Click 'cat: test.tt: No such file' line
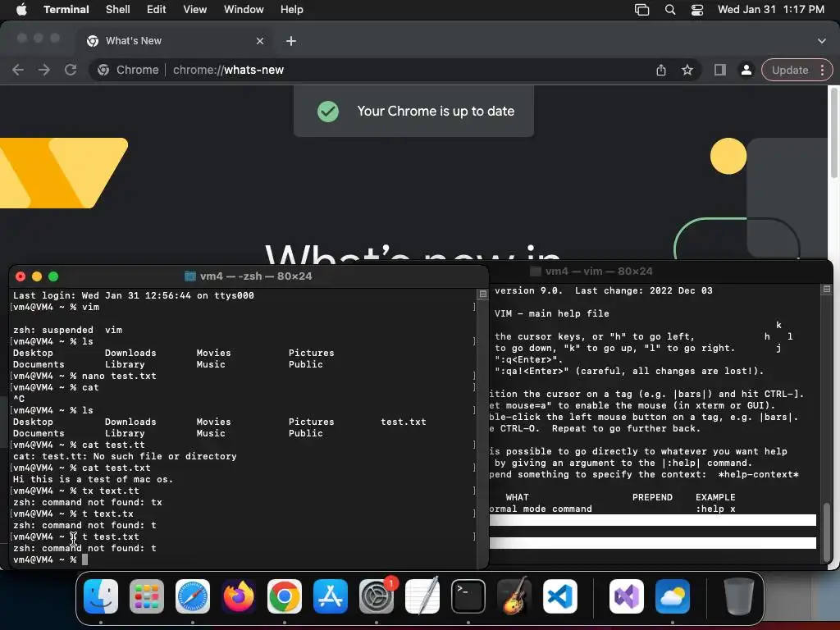 [x=125, y=456]
